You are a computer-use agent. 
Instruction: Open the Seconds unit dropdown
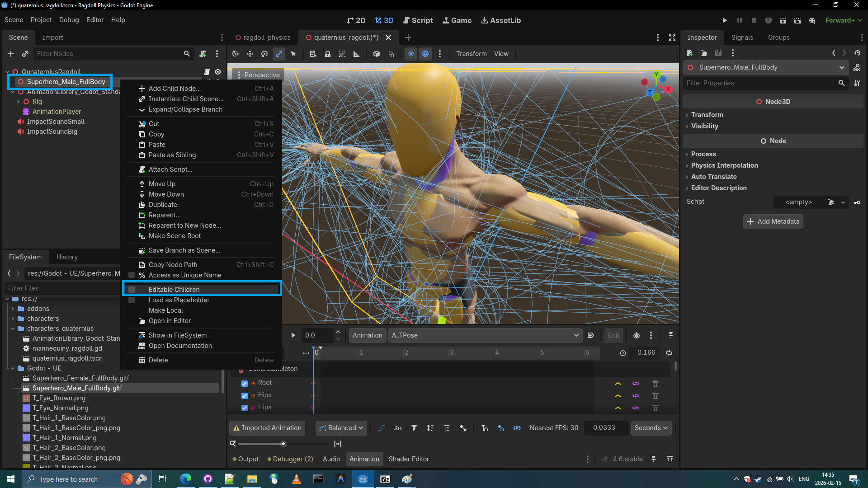pos(651,428)
